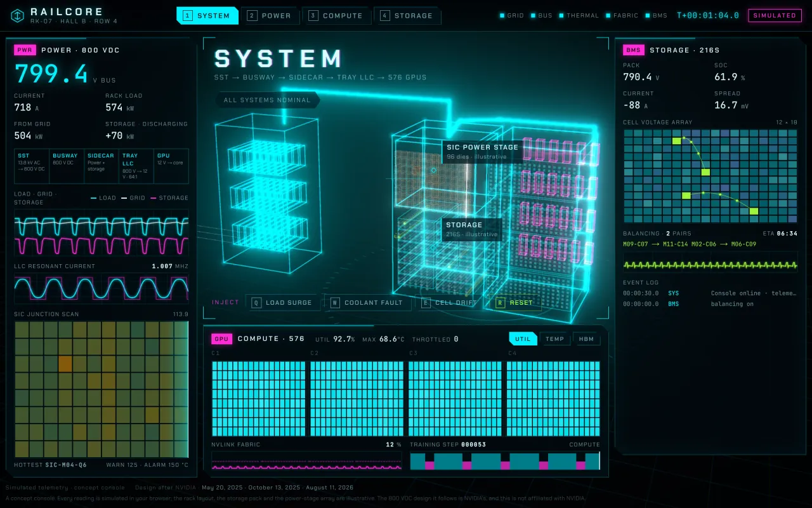
Task: Click the GRID status dot in the header
Action: click(502, 15)
